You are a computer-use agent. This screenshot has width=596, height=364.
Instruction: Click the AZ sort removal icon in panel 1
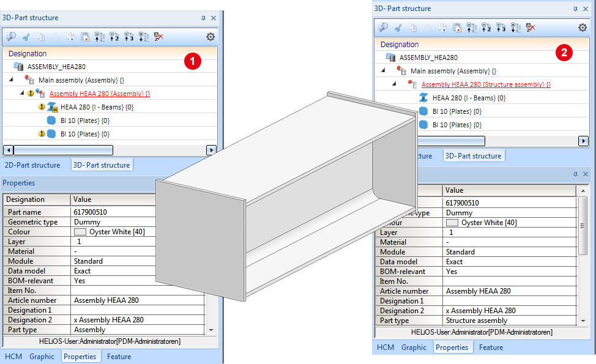(x=158, y=37)
